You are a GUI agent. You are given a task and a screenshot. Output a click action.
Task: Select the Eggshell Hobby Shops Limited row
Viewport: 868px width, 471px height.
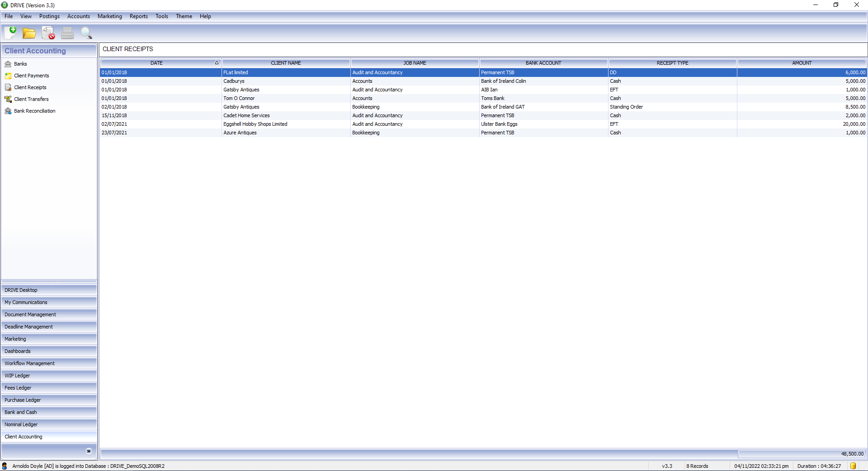click(x=483, y=124)
